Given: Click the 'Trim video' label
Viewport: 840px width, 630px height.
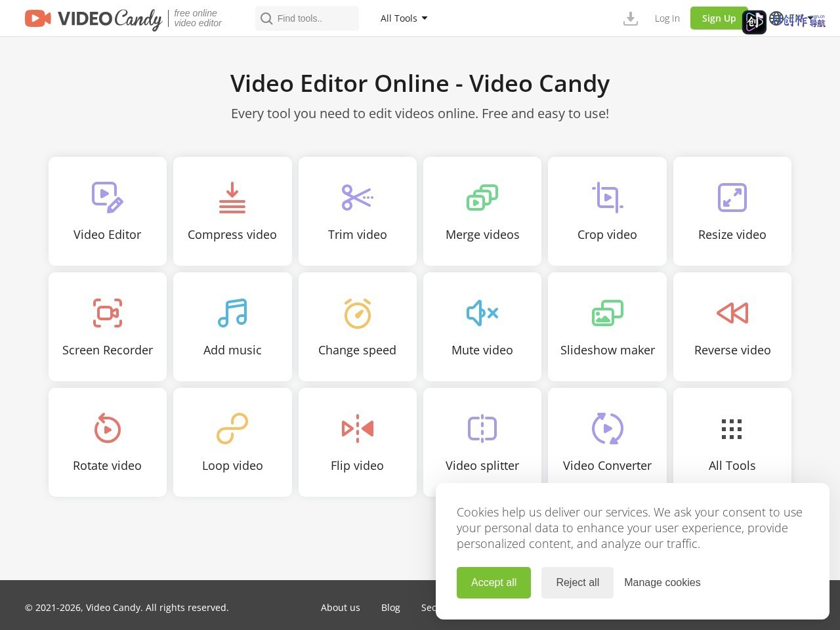Looking at the screenshot, I should click(358, 235).
